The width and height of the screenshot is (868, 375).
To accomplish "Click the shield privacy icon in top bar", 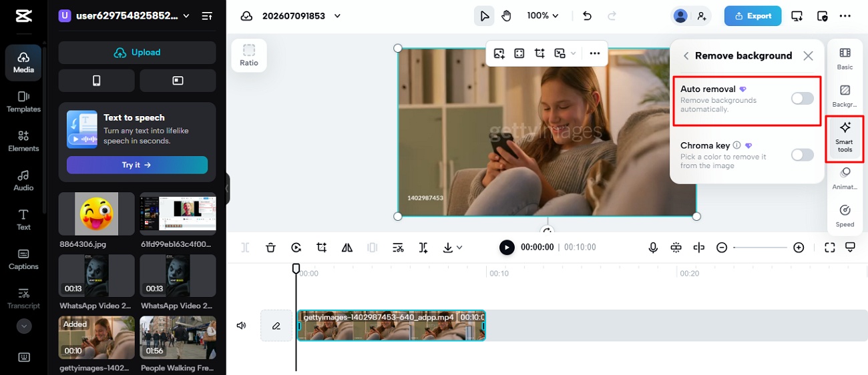I will (x=822, y=16).
